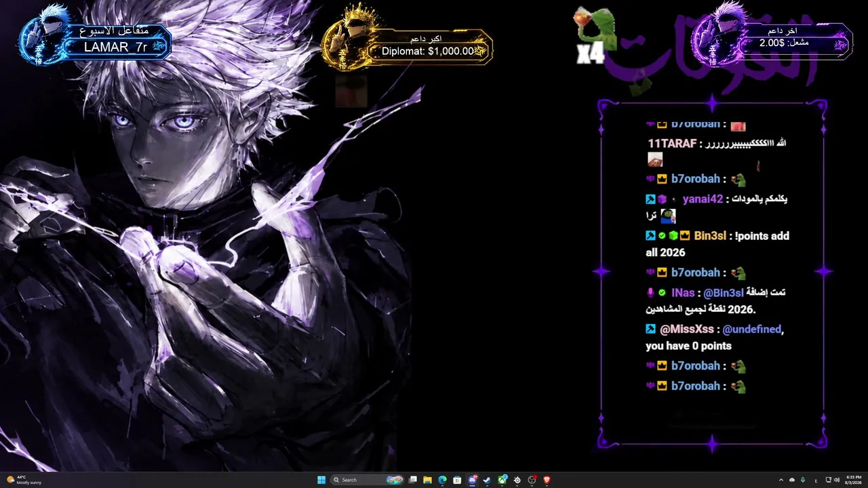Open the SteelSeries app on the taskbar

tap(517, 480)
